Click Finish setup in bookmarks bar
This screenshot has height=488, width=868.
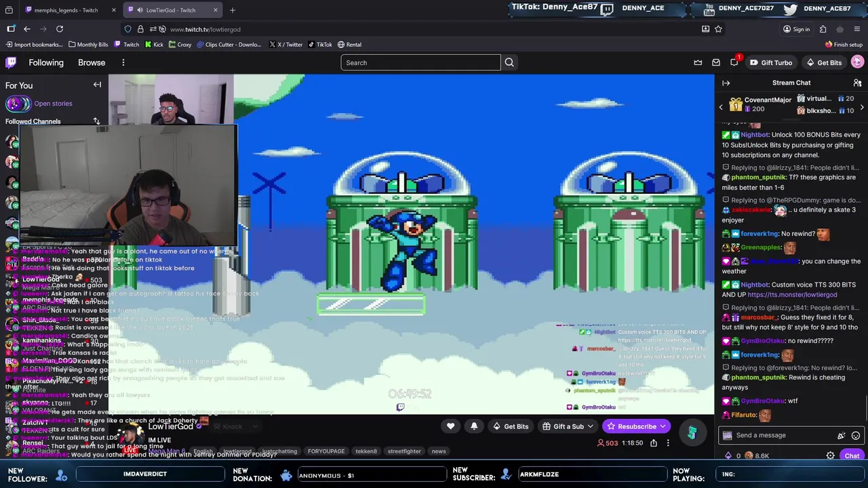point(844,45)
